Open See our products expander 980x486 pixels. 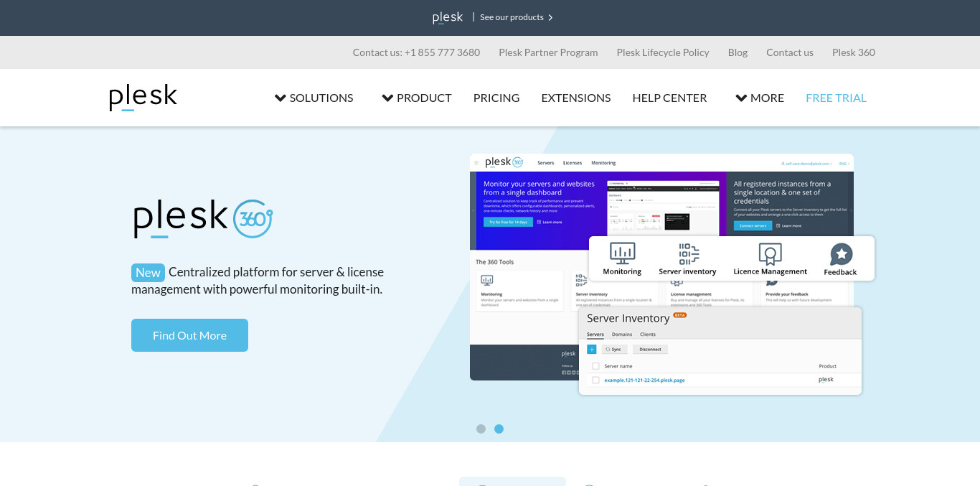point(517,17)
